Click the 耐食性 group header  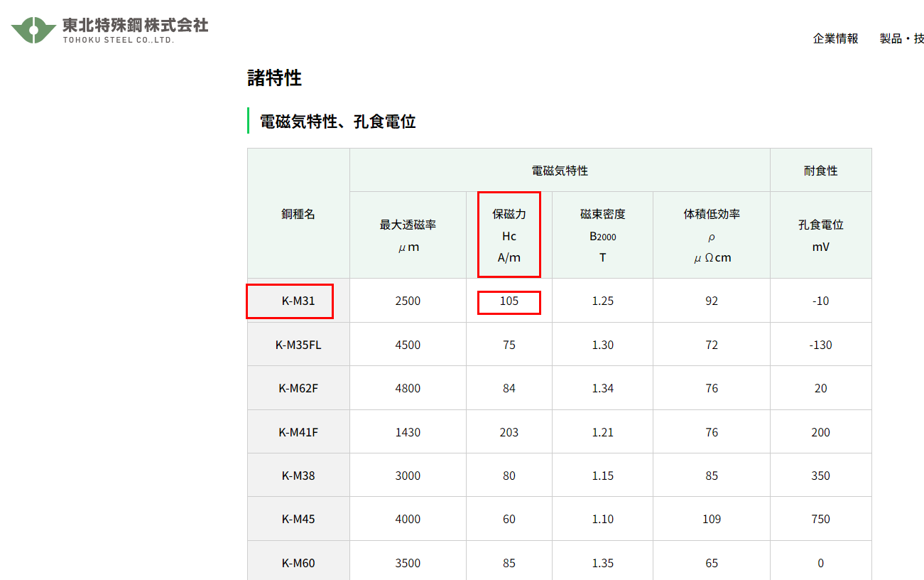click(820, 171)
